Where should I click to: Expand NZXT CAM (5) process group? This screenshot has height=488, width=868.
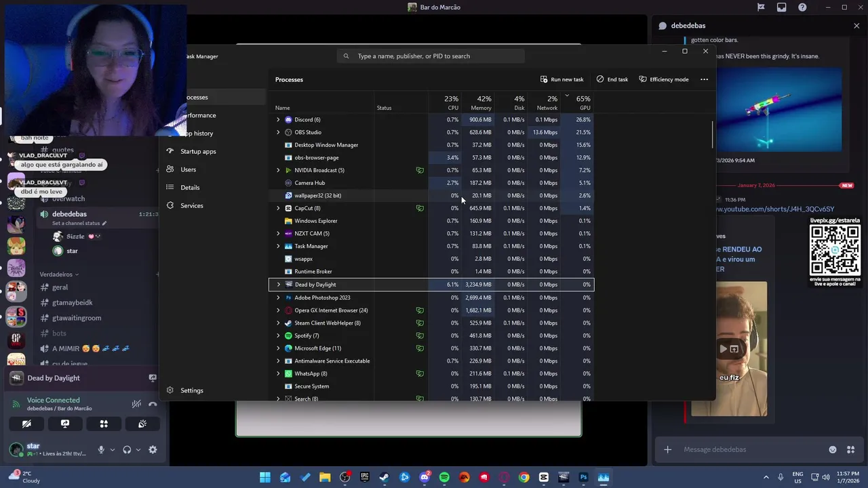[x=278, y=234]
